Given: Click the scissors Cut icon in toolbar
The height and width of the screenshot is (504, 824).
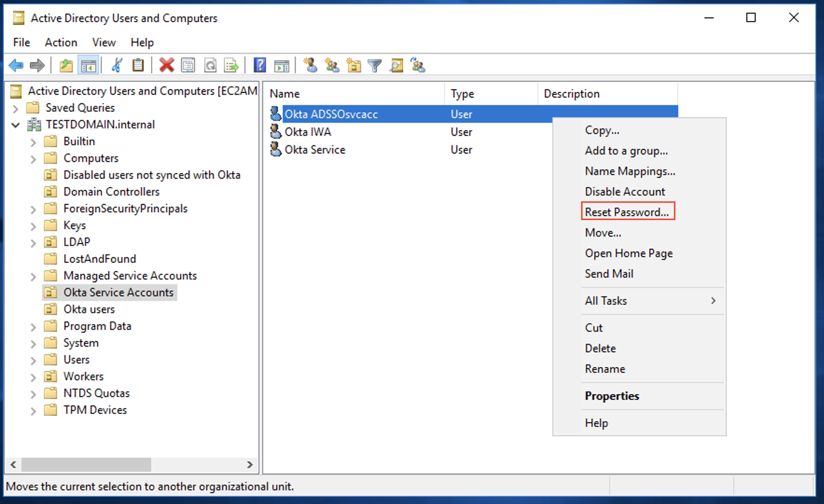Looking at the screenshot, I should pos(117,65).
